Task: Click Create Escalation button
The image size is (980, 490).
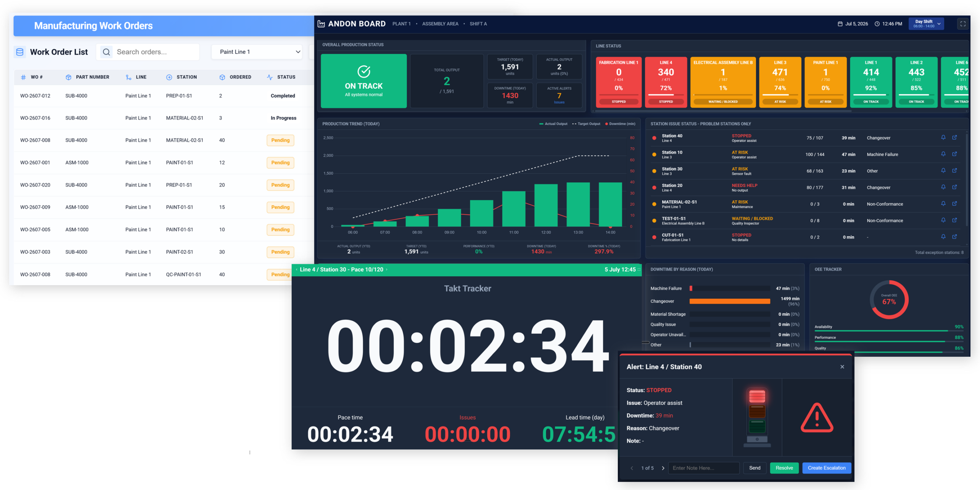Action: [826, 468]
